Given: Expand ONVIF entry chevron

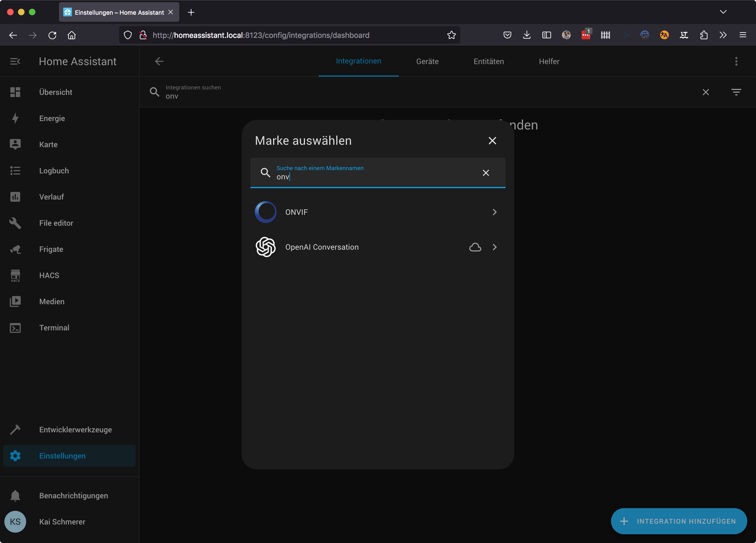Looking at the screenshot, I should pos(494,212).
